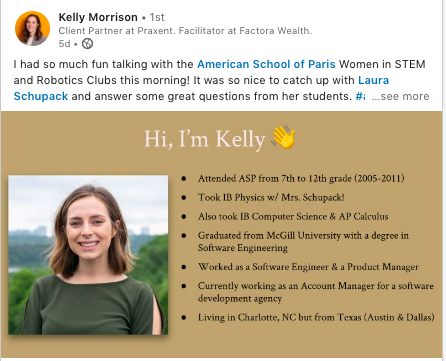Viewport: 446px width, 361px height.
Task: Click the IB Computer Science & AP Calculus line
Action: [293, 216]
